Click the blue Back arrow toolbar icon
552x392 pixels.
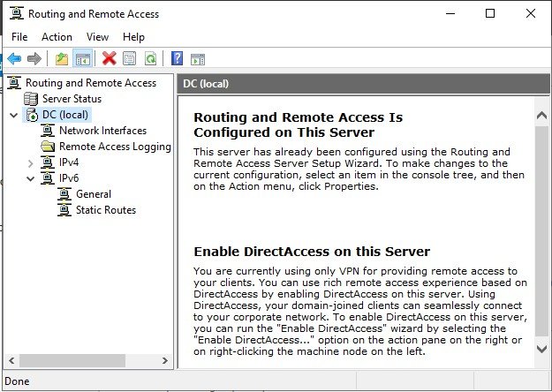pyautogui.click(x=14, y=58)
